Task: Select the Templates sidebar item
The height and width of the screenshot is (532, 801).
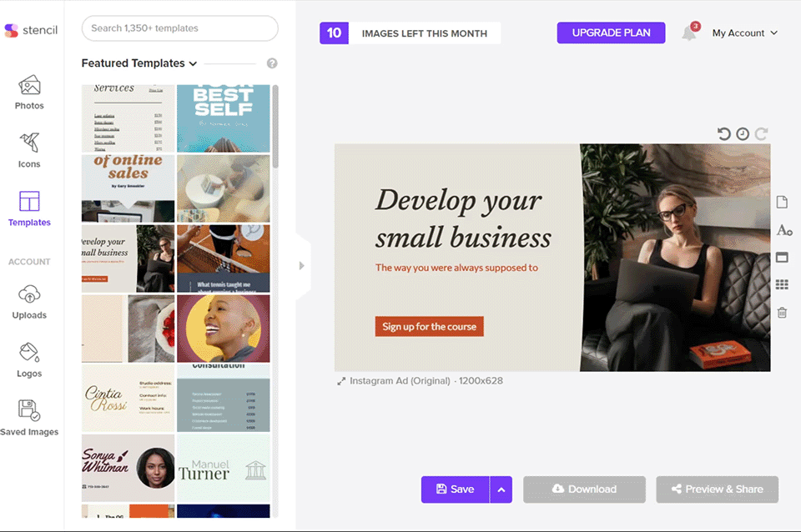Action: coord(29,208)
